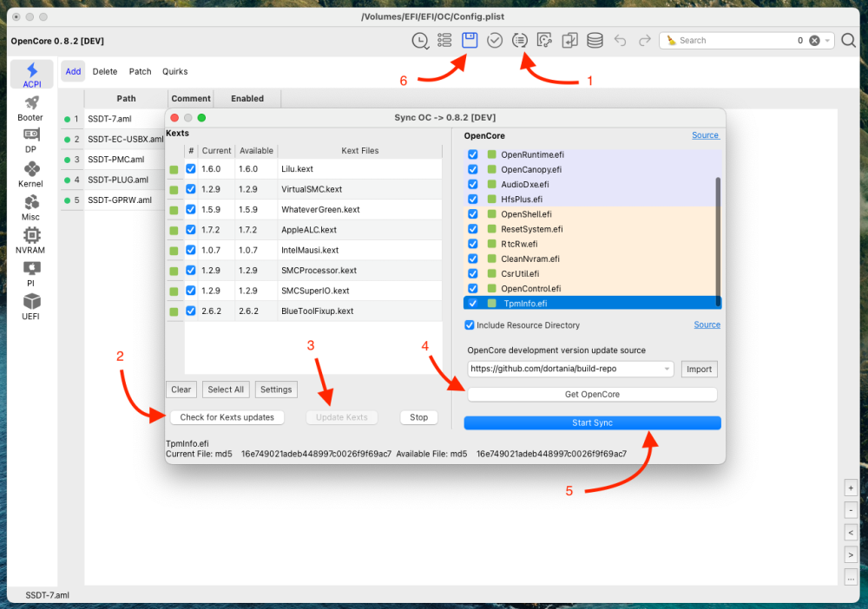868x609 pixels.
Task: Uncheck the WhateverGreen.kext checkbox
Action: (x=190, y=209)
